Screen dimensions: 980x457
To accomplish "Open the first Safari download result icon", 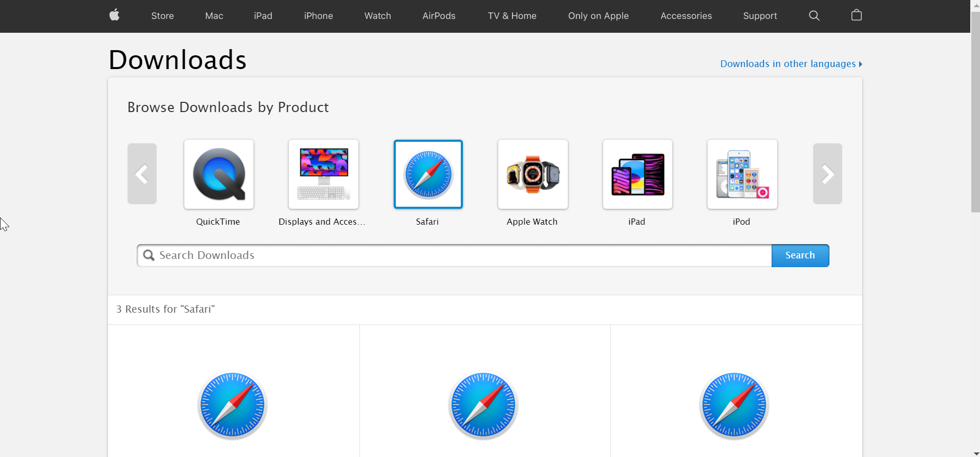I will coord(232,405).
